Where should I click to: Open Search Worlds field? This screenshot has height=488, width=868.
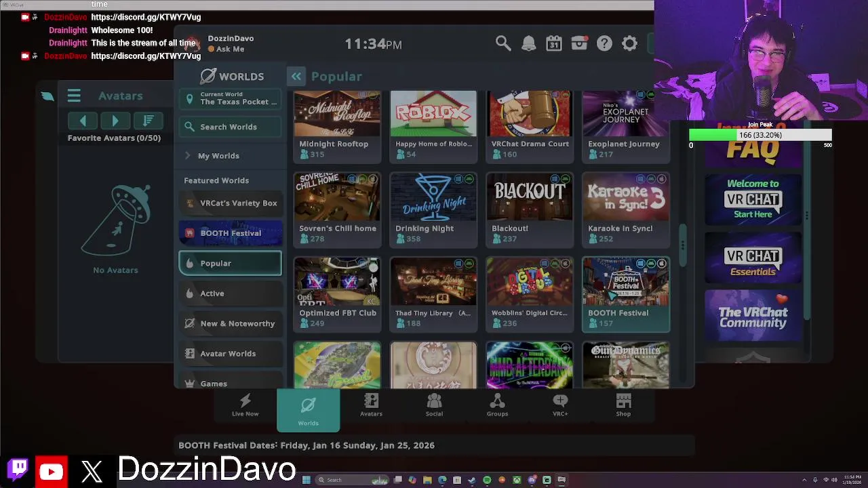[x=231, y=127]
